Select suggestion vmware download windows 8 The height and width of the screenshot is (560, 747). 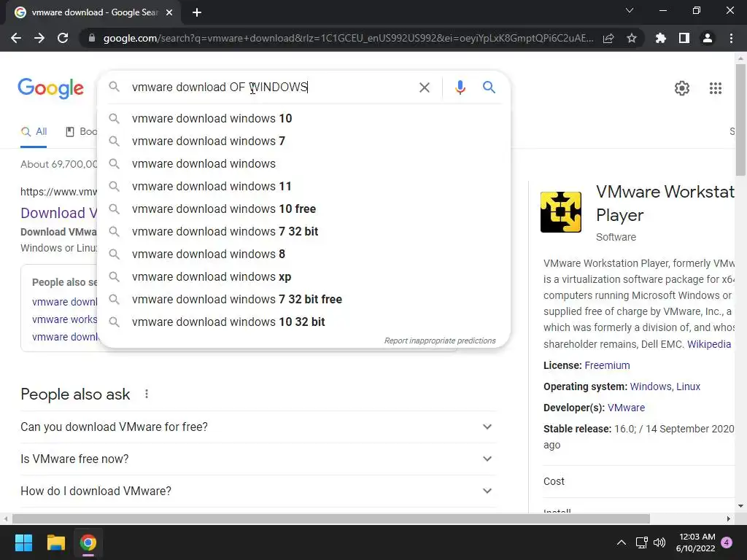[x=303, y=254]
